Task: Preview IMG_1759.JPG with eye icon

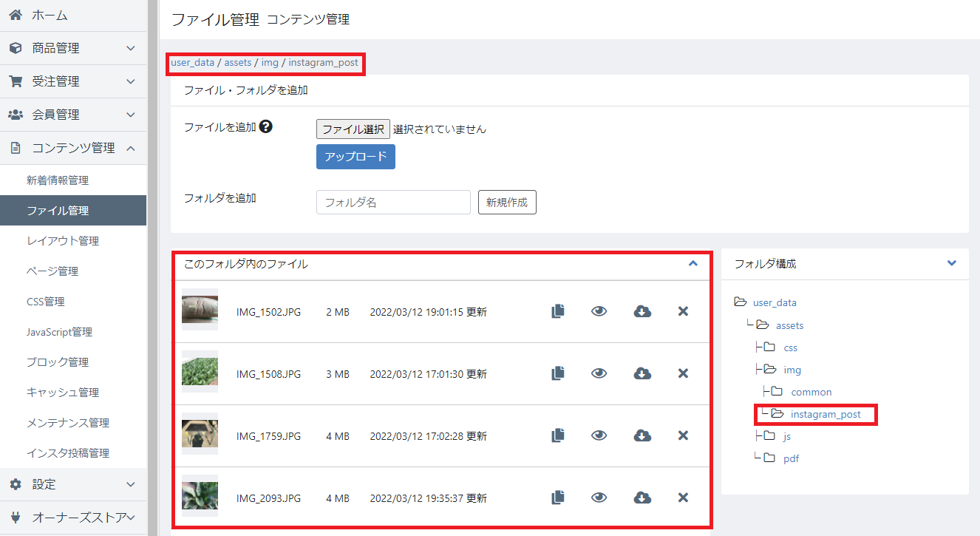Action: pyautogui.click(x=599, y=436)
